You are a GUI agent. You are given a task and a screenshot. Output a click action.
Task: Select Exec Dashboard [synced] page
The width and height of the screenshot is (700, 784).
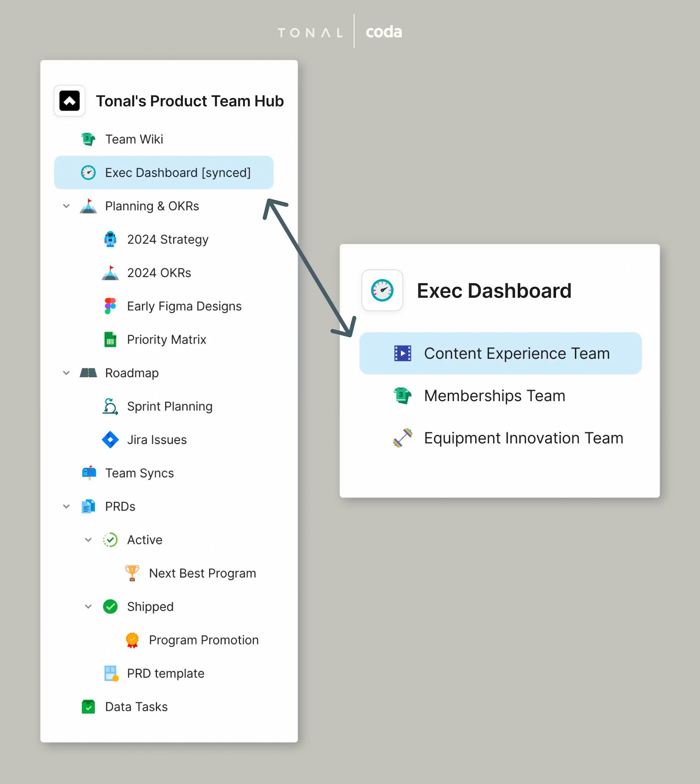click(163, 172)
